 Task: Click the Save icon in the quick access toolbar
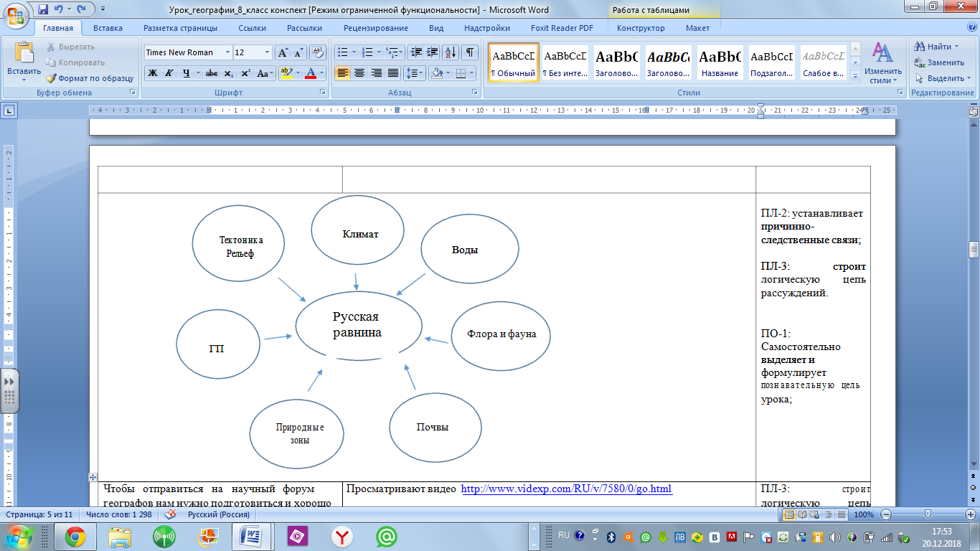click(x=43, y=9)
